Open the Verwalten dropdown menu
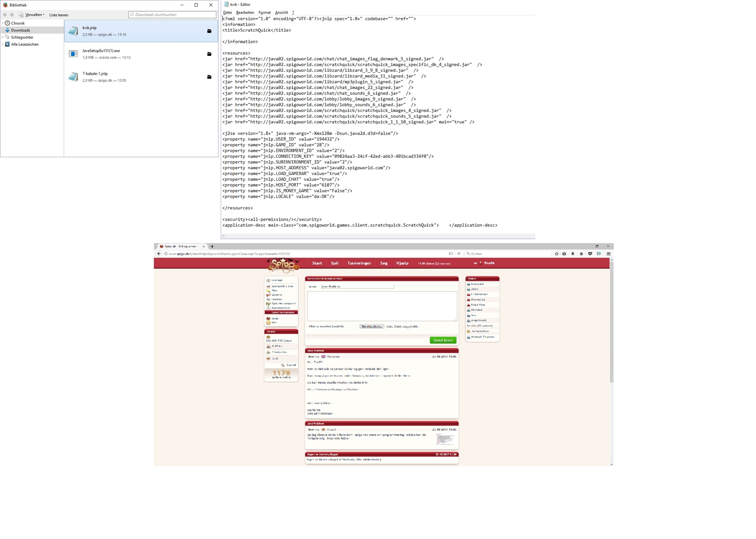Viewport: 756px width, 539px height. click(34, 15)
